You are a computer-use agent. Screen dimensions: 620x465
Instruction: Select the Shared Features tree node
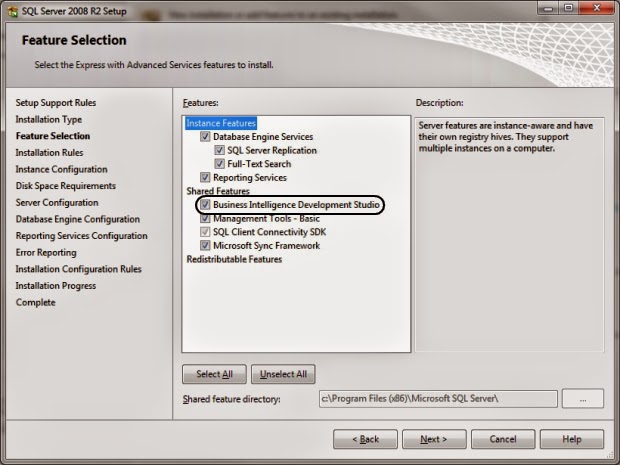point(218,191)
